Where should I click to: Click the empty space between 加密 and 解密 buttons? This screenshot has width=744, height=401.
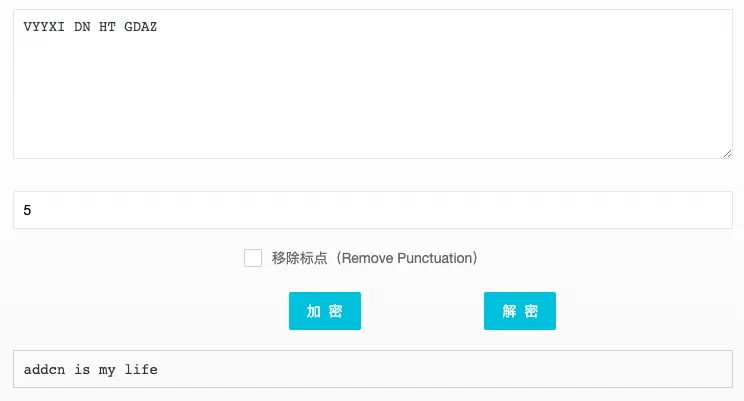pyautogui.click(x=422, y=311)
